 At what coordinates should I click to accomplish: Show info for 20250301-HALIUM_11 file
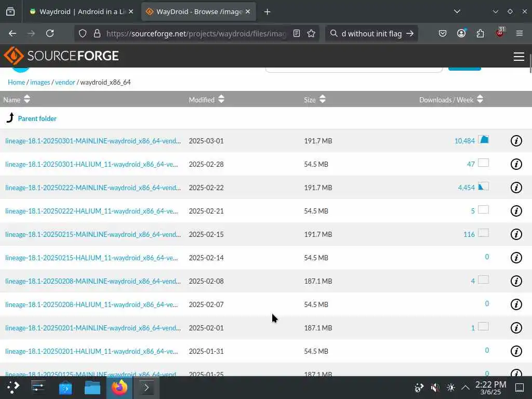tap(516, 164)
